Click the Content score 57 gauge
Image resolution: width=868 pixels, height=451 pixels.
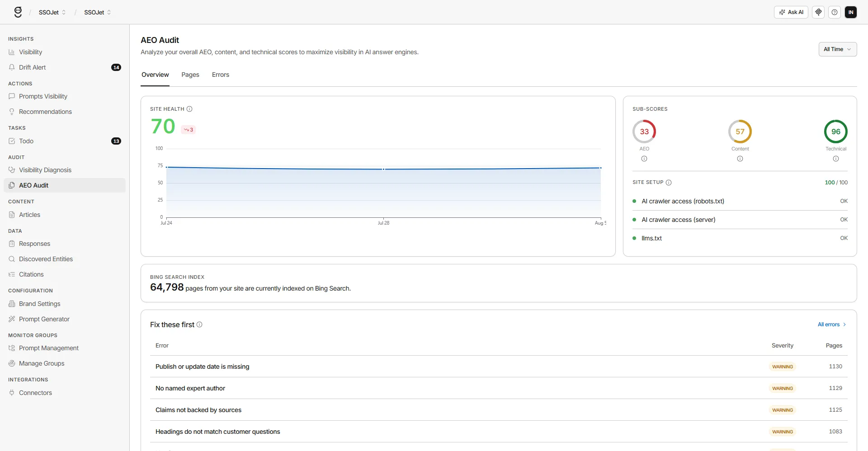point(740,132)
